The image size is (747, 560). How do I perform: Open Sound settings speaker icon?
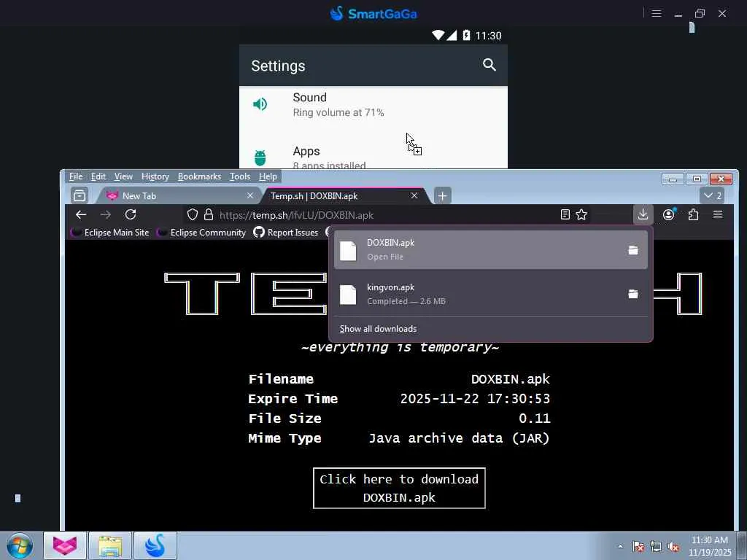(260, 104)
